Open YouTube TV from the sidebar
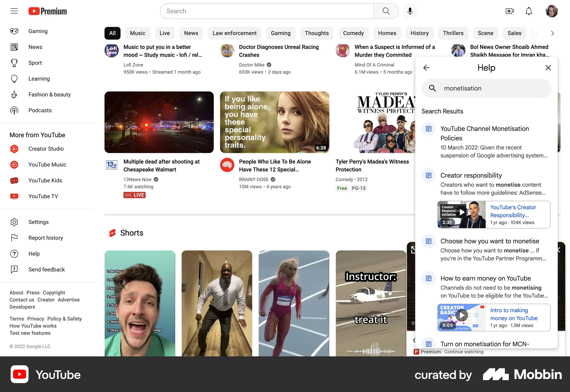Image resolution: width=570 pixels, height=392 pixels. [43, 196]
